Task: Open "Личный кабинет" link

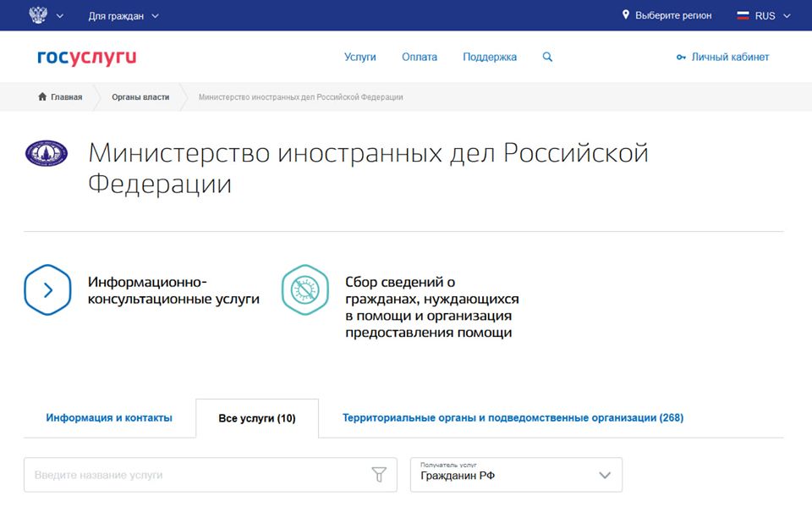Action: click(730, 57)
